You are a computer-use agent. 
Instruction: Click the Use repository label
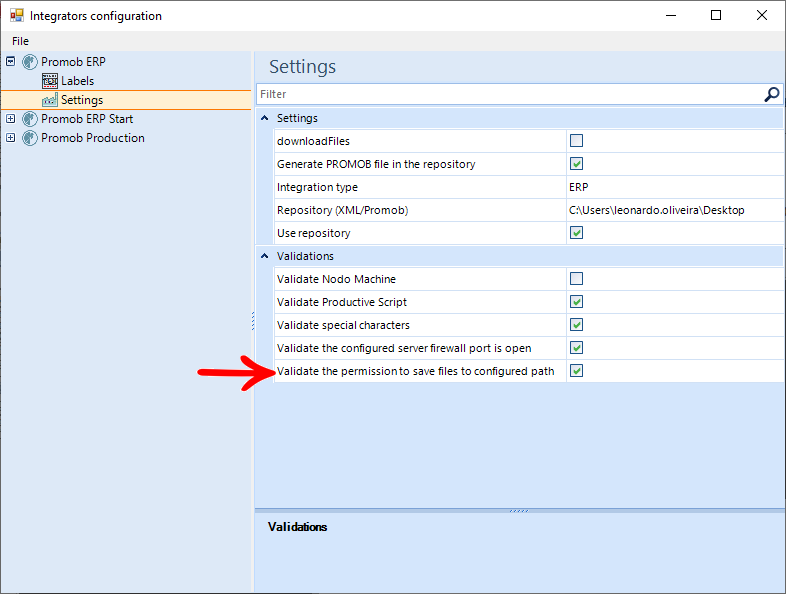pyautogui.click(x=314, y=234)
